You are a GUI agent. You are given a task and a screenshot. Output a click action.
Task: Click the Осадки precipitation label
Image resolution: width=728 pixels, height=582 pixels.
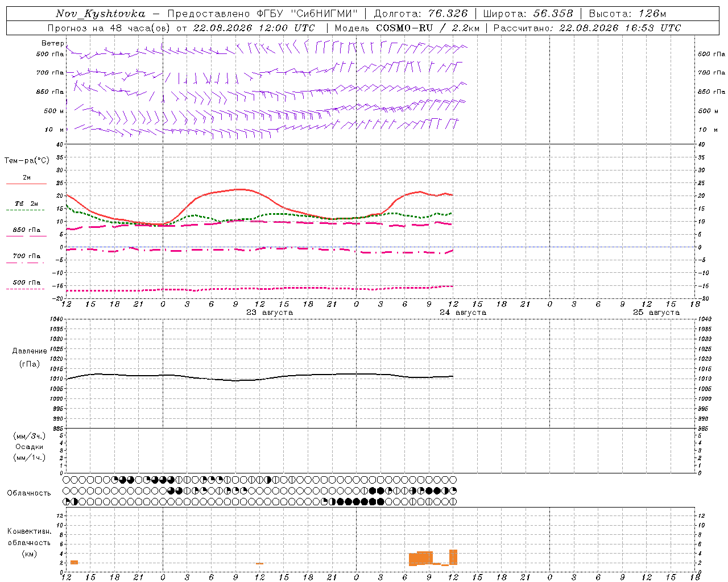click(30, 447)
